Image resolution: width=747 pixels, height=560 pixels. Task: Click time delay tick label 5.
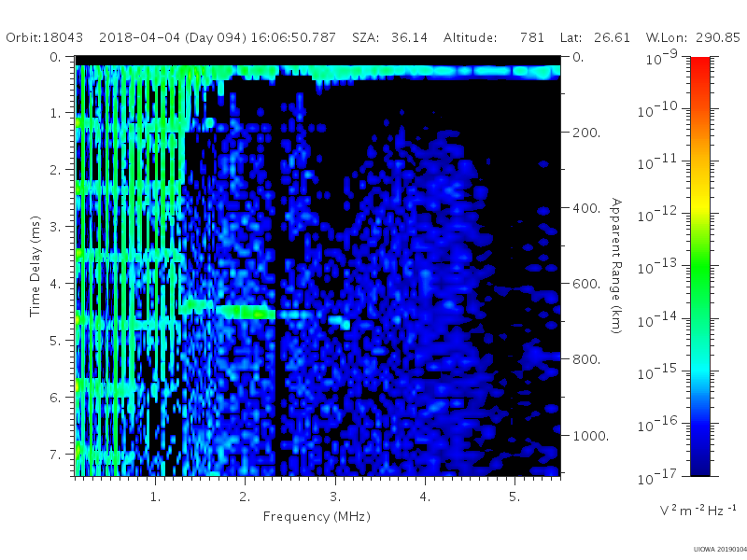(x=55, y=341)
